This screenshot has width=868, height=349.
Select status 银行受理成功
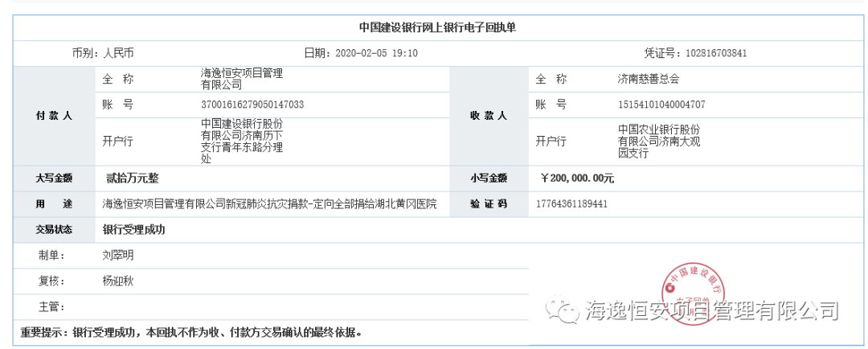tap(134, 230)
